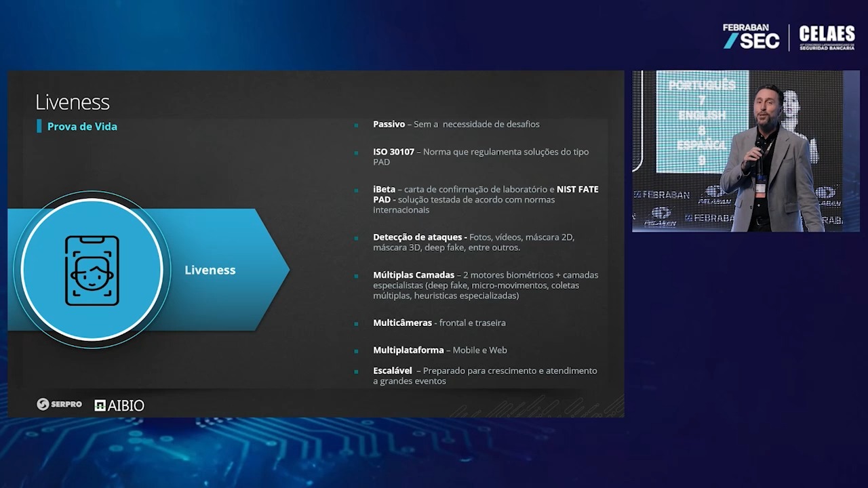Click the Multiplataforma item
This screenshot has height=488, width=868.
(x=440, y=350)
